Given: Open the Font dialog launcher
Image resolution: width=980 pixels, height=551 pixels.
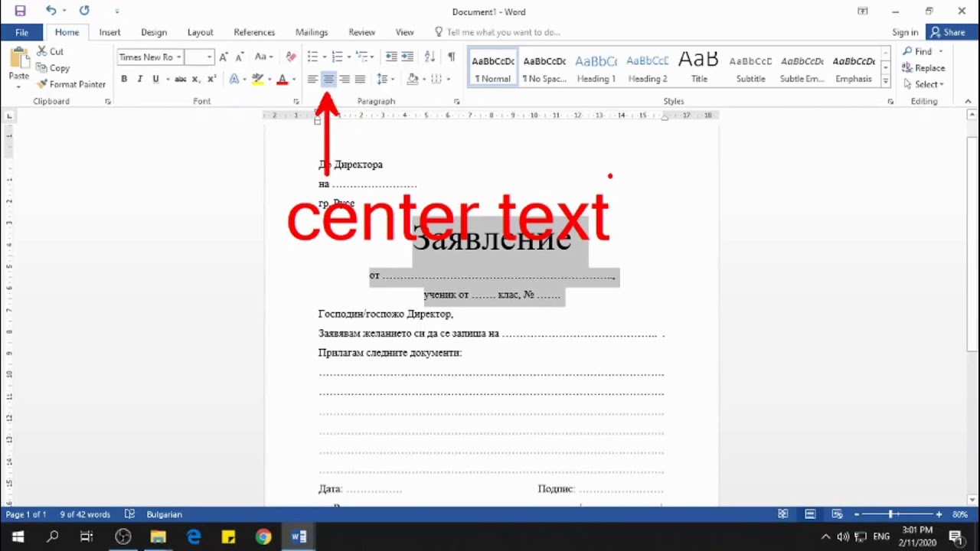Looking at the screenshot, I should (296, 101).
